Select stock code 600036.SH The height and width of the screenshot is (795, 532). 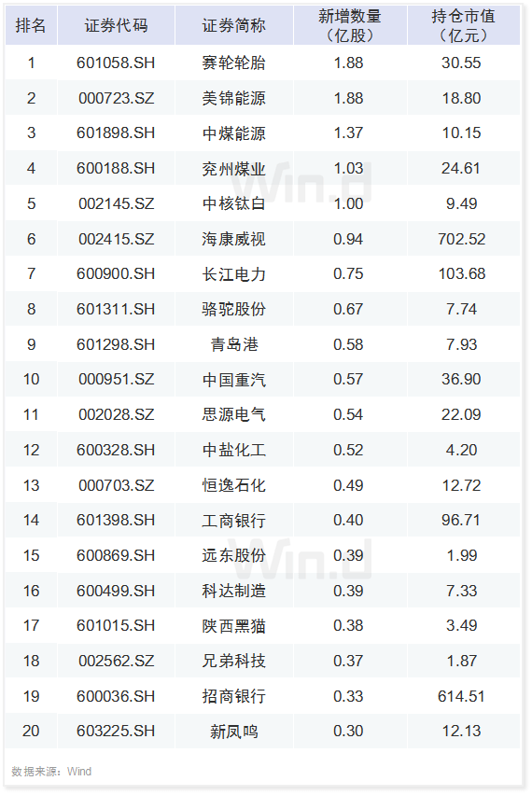pyautogui.click(x=116, y=697)
